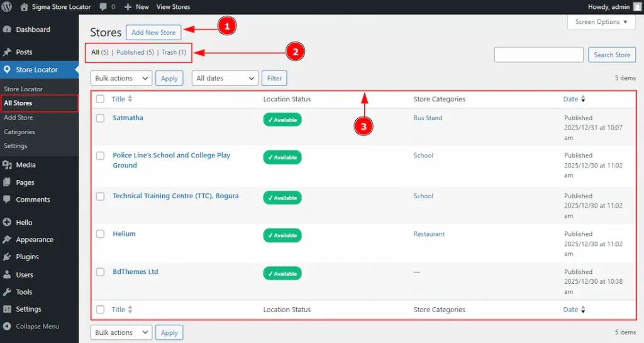Click the Media icon in sidebar
Screen dimensions: 644x343
[x=7, y=165]
